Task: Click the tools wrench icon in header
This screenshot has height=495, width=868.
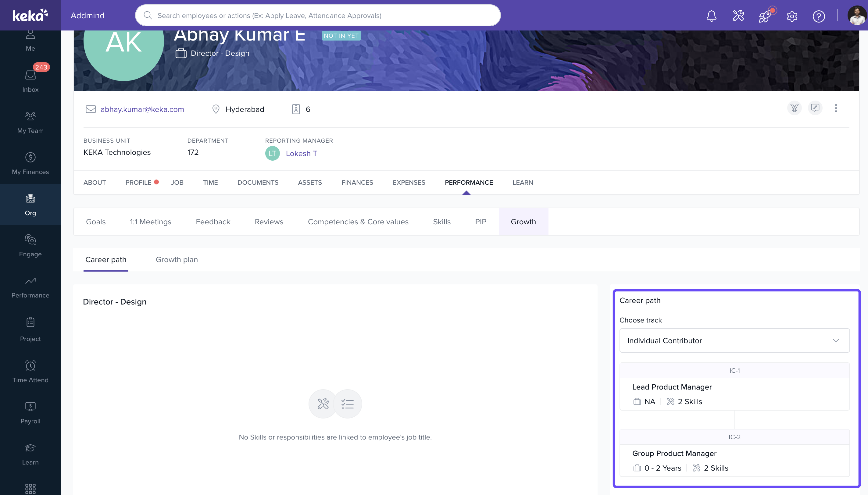Action: click(738, 16)
